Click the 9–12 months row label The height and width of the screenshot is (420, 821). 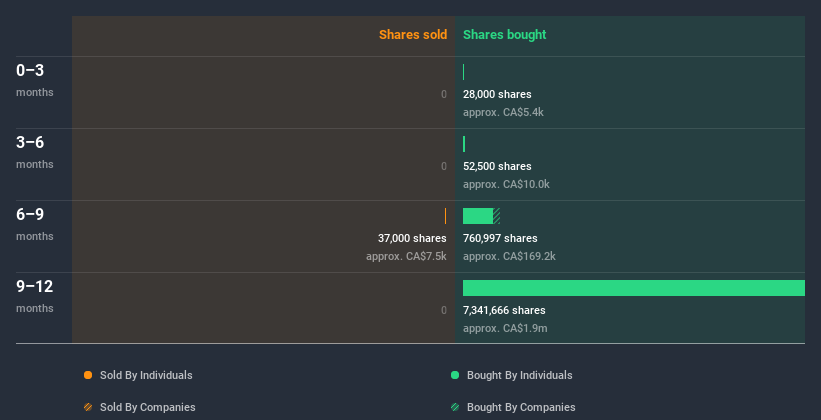tap(35, 296)
